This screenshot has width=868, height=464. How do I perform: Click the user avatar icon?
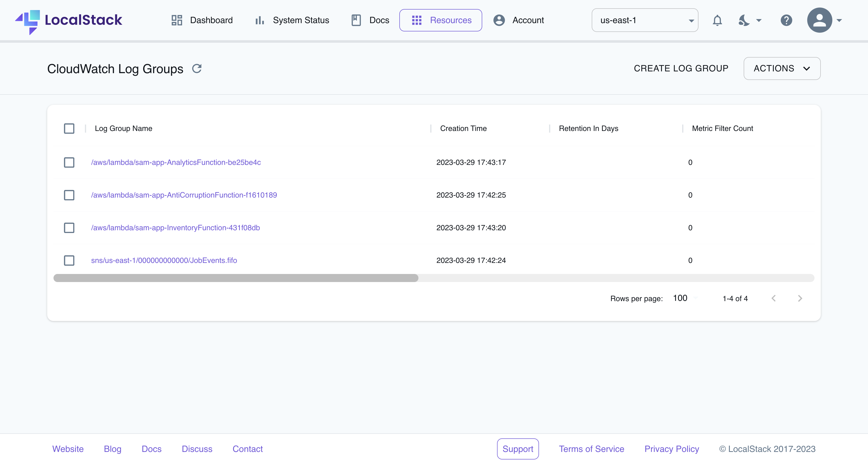coord(819,21)
